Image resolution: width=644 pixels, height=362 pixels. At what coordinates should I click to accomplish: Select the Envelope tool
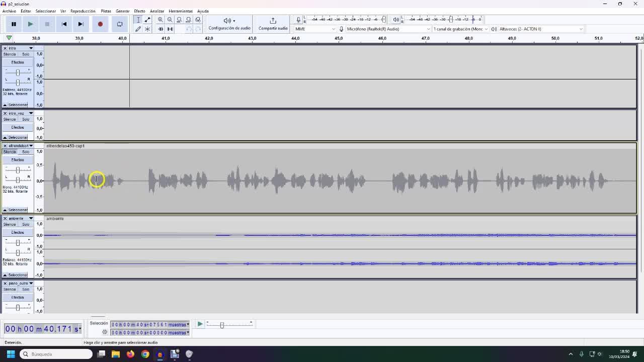point(147,20)
